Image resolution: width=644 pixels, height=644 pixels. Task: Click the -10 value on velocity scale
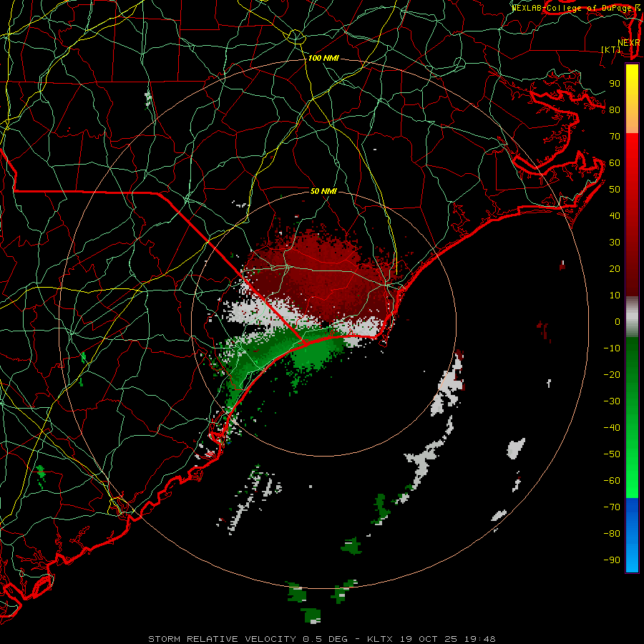click(x=612, y=348)
